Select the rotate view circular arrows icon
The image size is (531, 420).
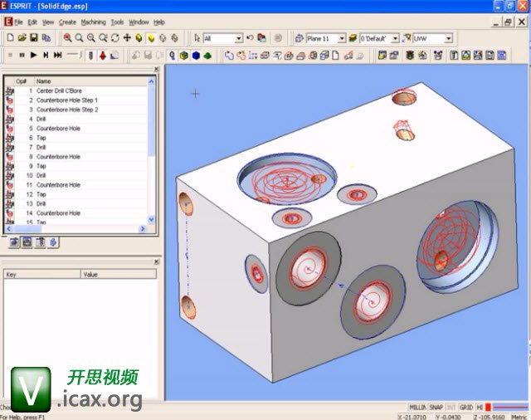point(115,38)
